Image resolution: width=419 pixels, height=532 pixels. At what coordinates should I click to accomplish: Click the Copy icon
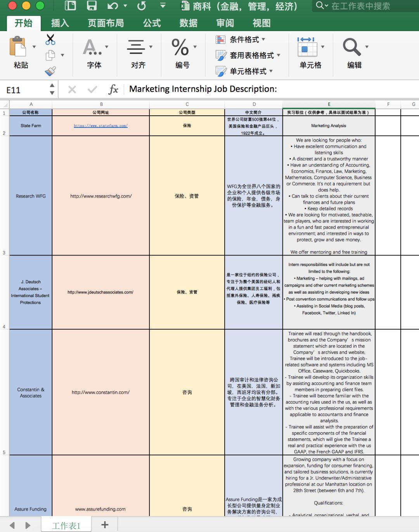(50, 55)
